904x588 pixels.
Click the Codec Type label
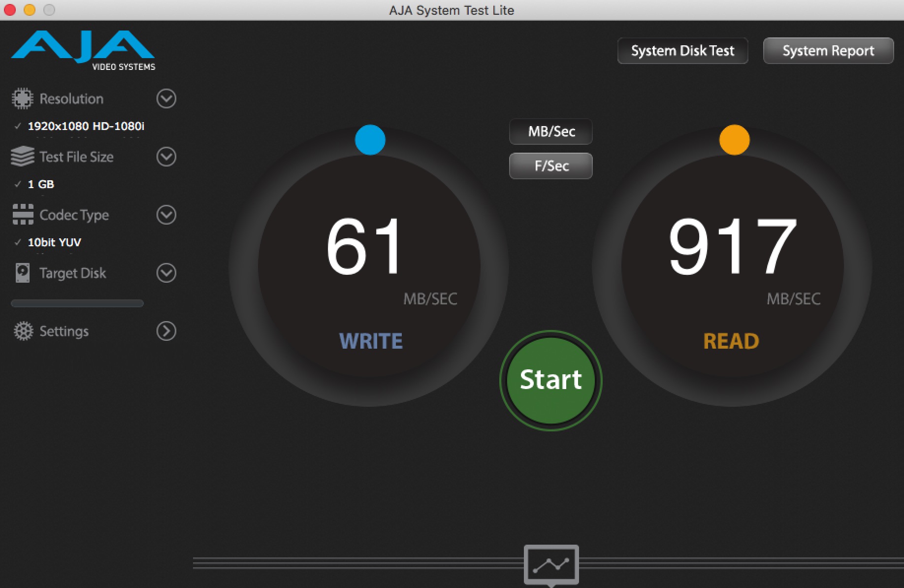click(x=74, y=215)
